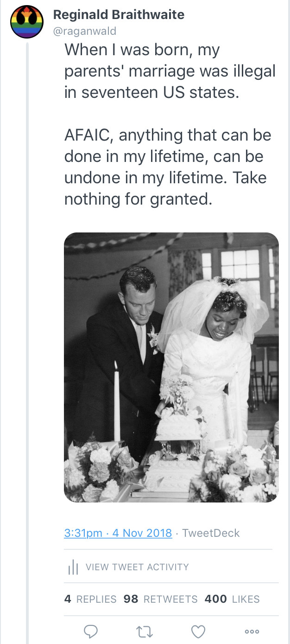Show the 98 RETWEETS list
The height and width of the screenshot is (644, 290).
(160, 599)
